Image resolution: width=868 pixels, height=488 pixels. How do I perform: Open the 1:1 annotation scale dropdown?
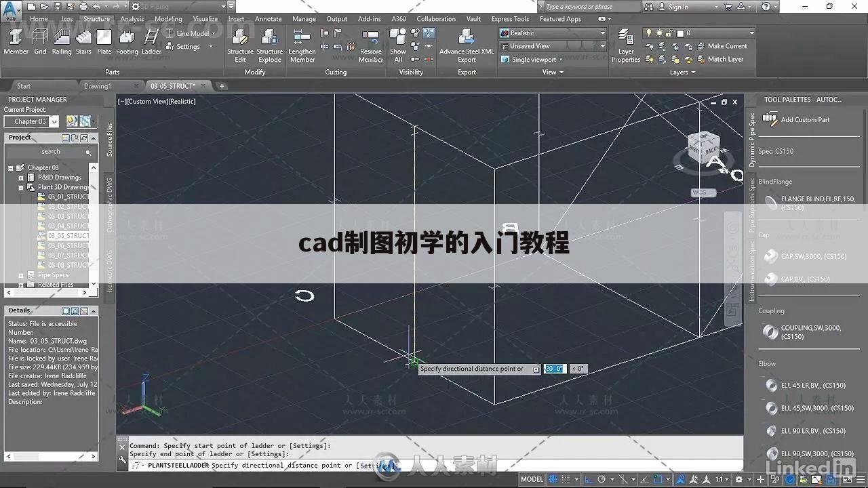(x=723, y=479)
